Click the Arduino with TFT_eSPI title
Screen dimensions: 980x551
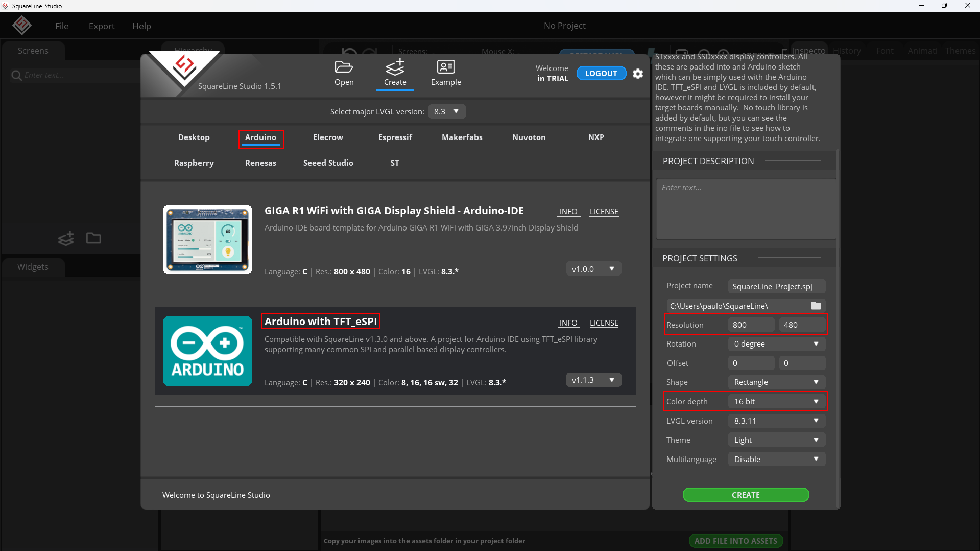point(321,322)
